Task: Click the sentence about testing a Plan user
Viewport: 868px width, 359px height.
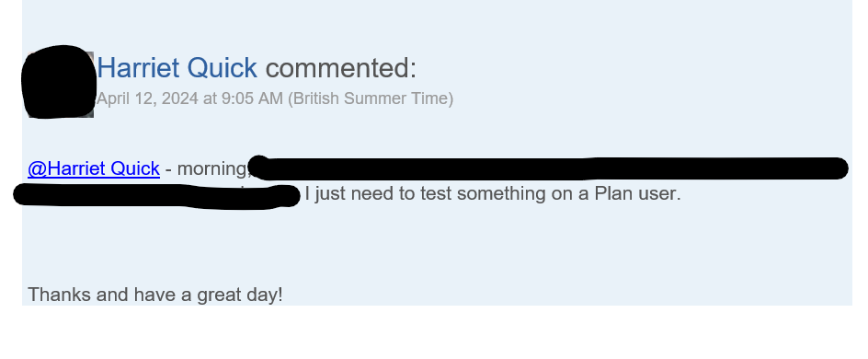Action: pos(493,193)
